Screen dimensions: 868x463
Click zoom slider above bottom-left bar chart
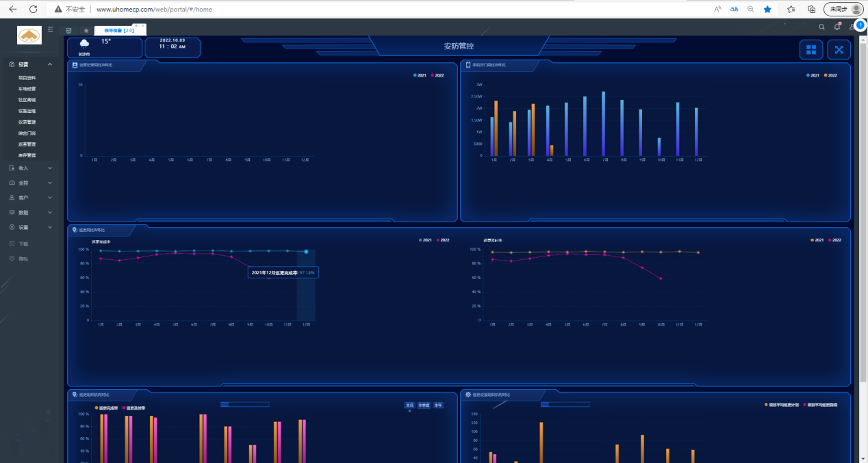245,404
